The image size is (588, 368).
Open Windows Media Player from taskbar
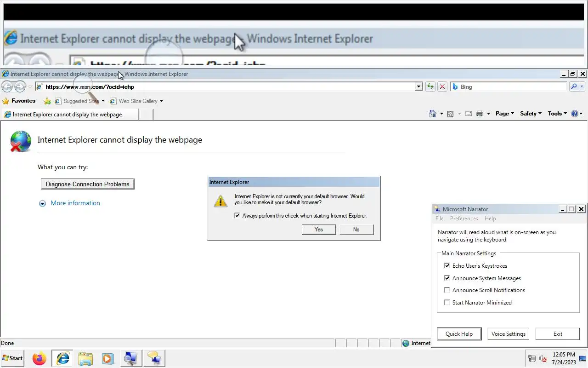(x=107, y=358)
